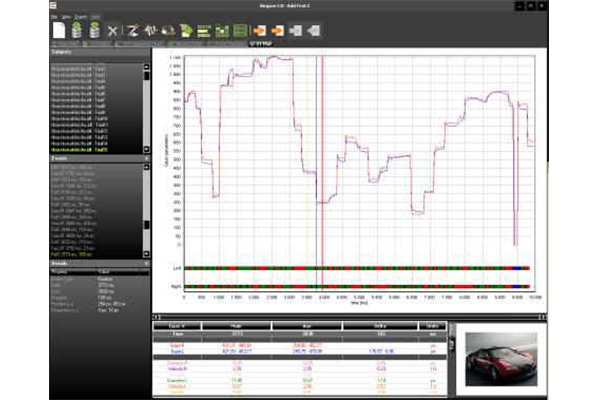Image resolution: width=600 pixels, height=400 pixels.
Task: Select the green-text row in the data table
Action: click(300, 380)
